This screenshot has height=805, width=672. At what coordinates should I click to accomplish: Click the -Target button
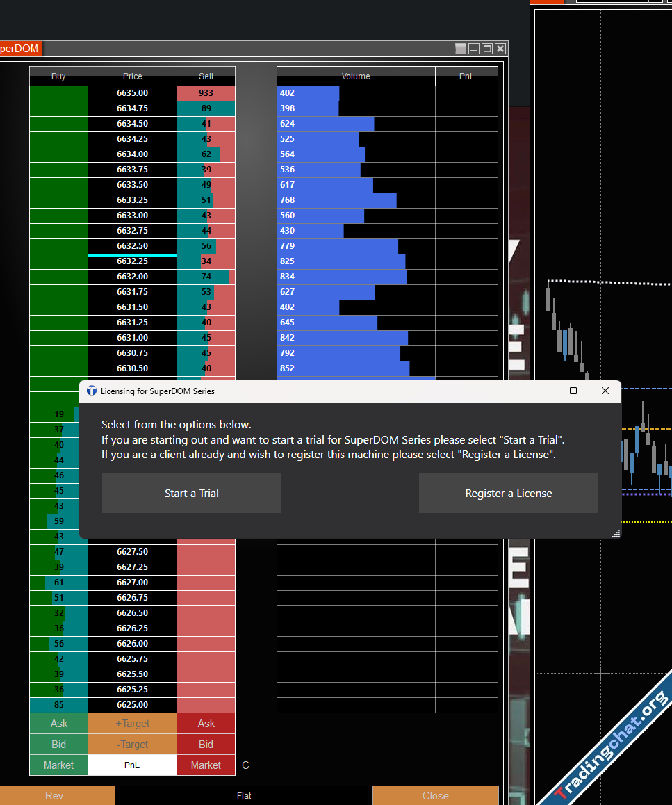pyautogui.click(x=132, y=745)
